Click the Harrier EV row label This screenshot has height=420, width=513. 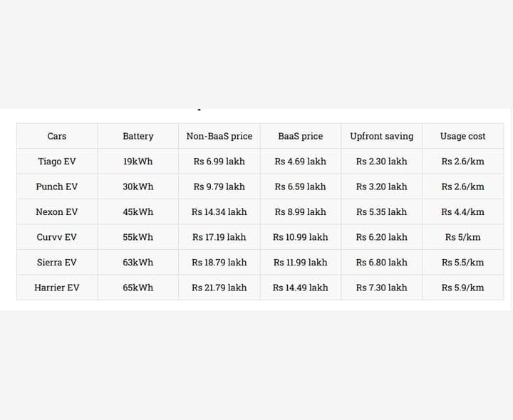(57, 288)
